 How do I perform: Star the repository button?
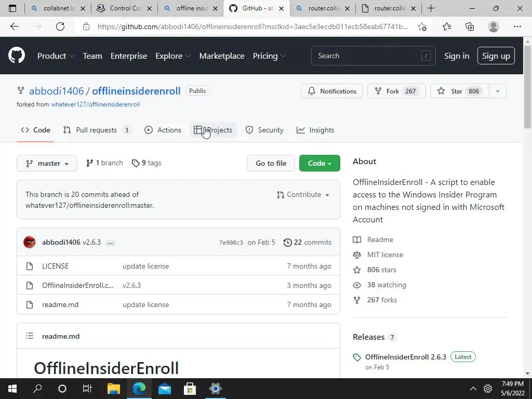point(460,91)
